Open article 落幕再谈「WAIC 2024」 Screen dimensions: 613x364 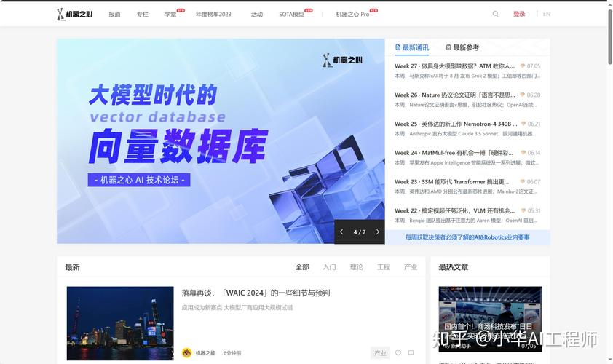click(x=256, y=293)
